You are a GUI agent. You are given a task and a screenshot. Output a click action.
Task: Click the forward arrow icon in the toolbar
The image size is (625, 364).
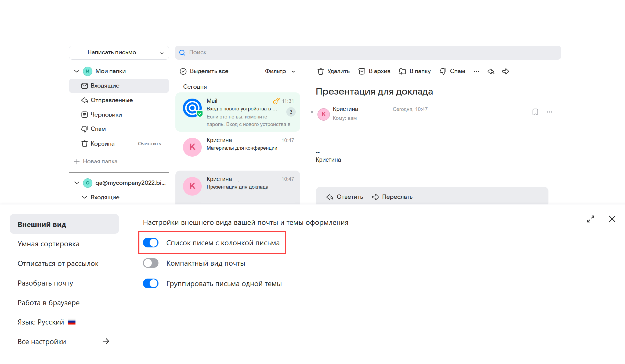coord(505,71)
